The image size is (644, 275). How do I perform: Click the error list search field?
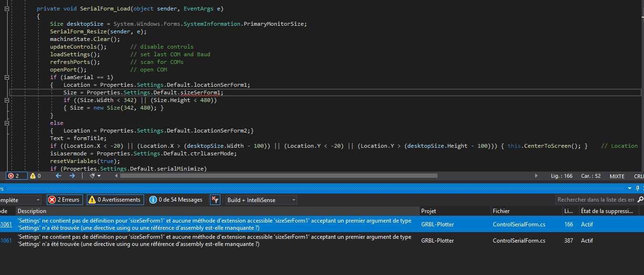tap(595, 200)
